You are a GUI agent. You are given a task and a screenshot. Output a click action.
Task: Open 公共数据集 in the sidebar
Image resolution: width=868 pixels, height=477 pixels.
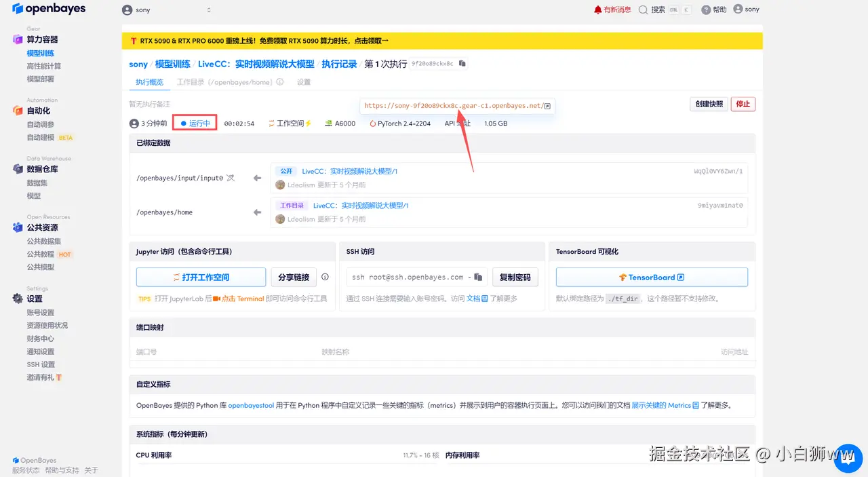tap(44, 241)
